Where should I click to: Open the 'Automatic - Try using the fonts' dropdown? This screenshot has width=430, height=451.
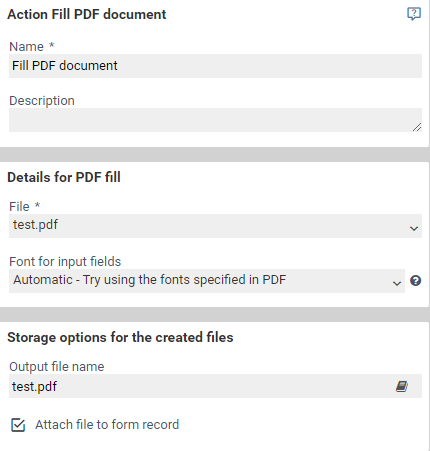coord(207,281)
